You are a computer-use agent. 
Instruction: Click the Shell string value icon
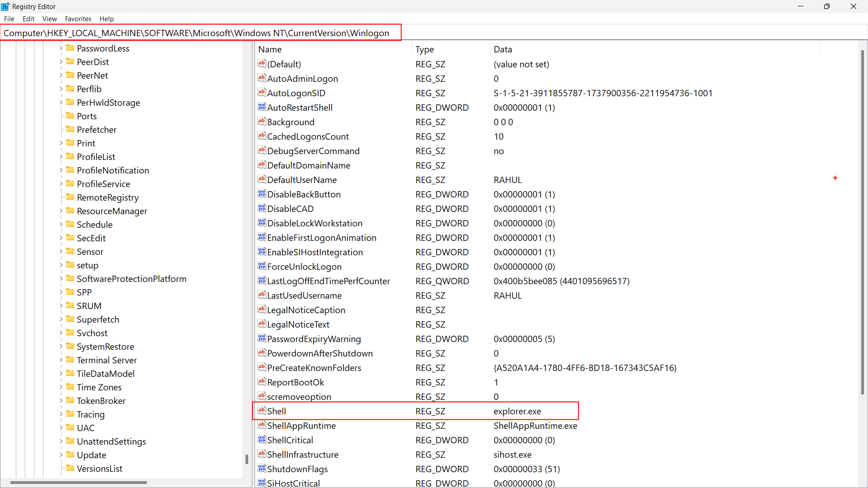coord(262,411)
